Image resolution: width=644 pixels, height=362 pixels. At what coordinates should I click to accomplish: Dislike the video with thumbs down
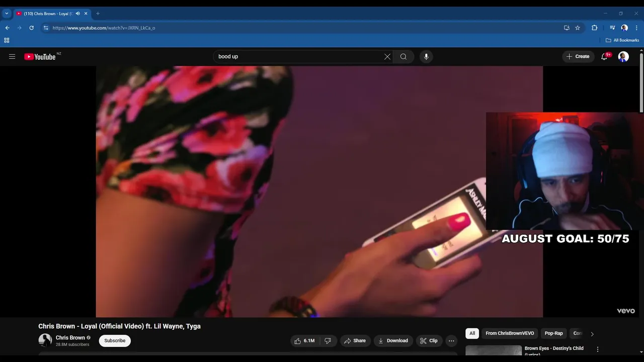(328, 341)
